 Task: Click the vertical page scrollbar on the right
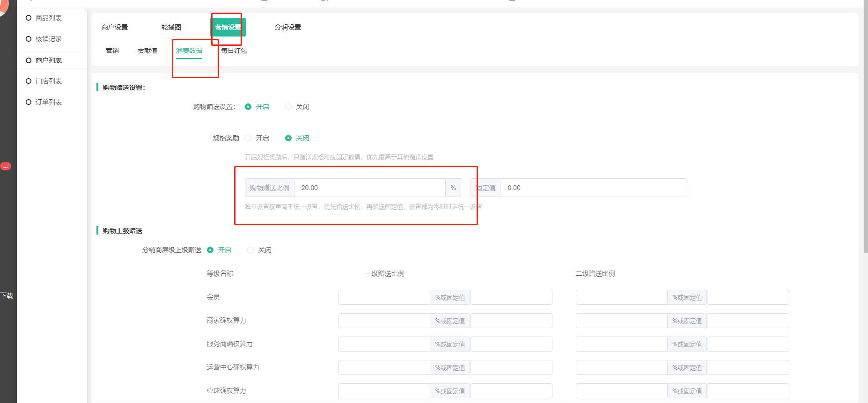click(865, 140)
